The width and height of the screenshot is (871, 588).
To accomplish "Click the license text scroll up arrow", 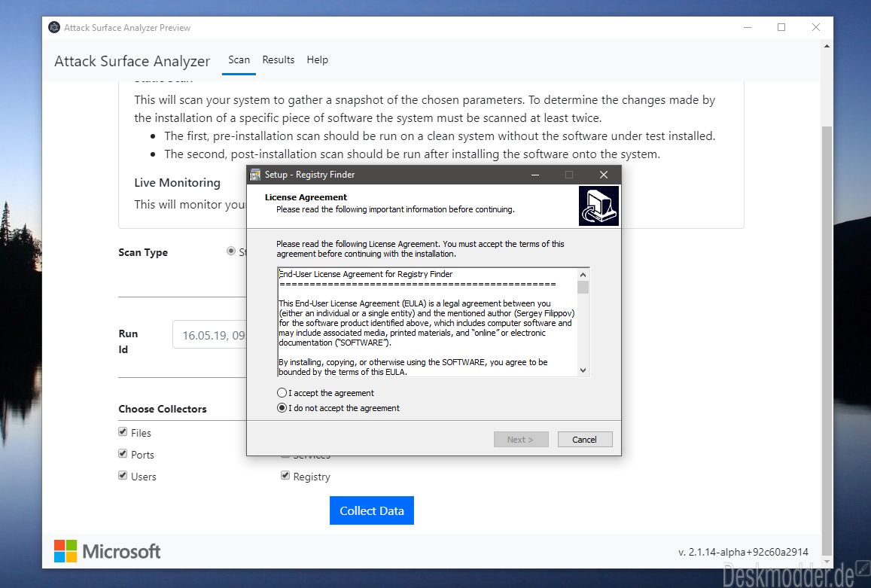I will pyautogui.click(x=583, y=275).
